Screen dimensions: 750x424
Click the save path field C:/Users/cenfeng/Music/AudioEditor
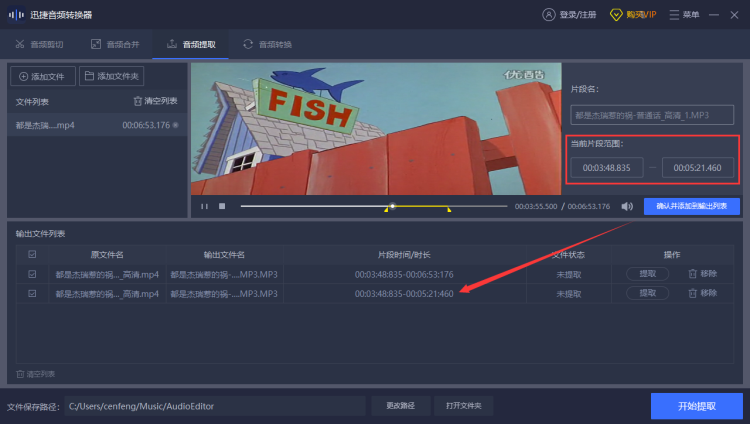(215, 406)
